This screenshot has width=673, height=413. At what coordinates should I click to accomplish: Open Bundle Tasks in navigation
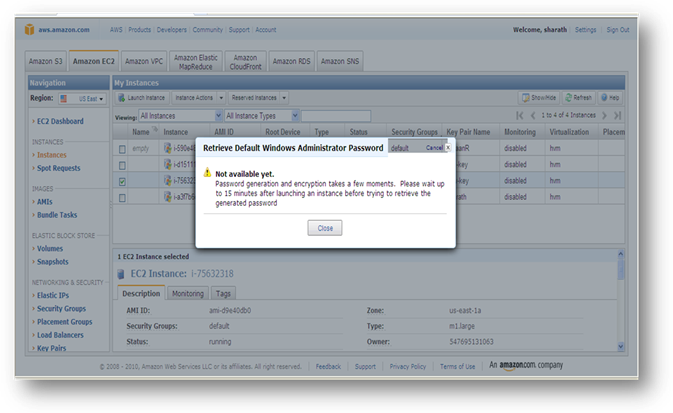coord(57,215)
